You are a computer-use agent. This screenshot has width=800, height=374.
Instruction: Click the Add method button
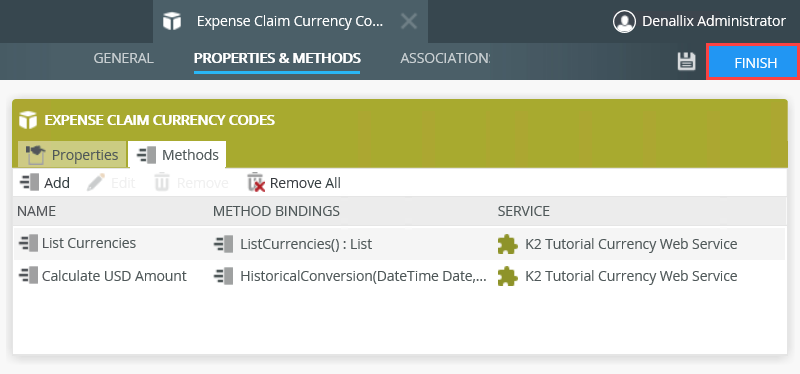45,183
